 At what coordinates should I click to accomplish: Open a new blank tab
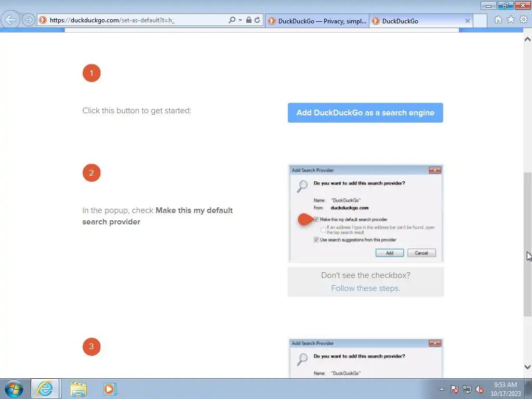click(480, 21)
